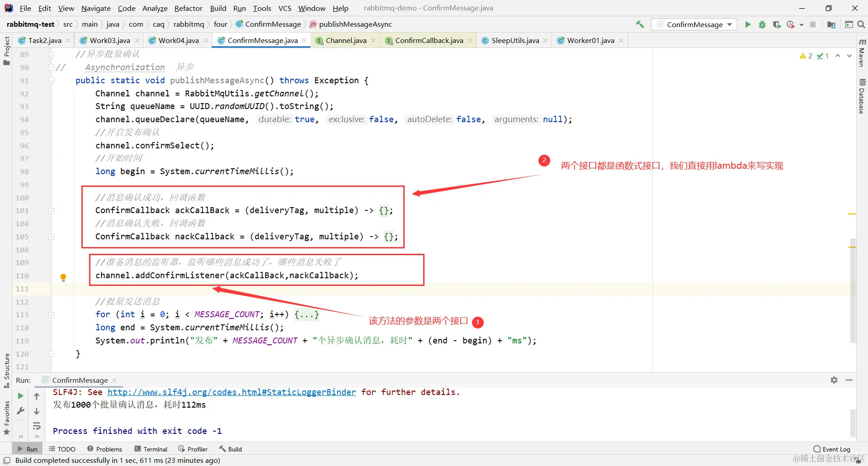Close the Task2.java editor tab
This screenshot has height=466, width=868.
tap(68, 40)
